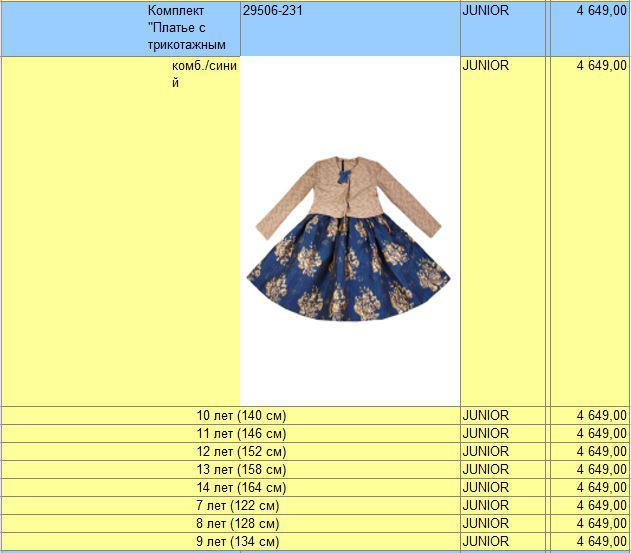Click JUNIOR cell in the комб./синий row
631x553 pixels.
click(486, 66)
